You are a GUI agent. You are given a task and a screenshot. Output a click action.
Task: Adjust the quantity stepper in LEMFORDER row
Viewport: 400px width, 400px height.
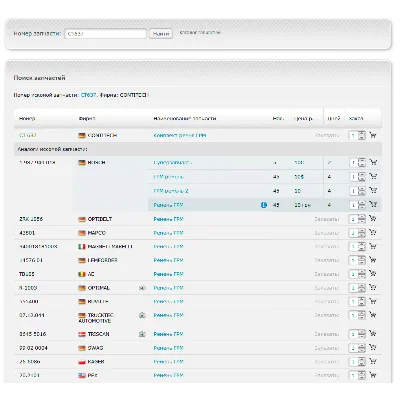pyautogui.click(x=362, y=260)
